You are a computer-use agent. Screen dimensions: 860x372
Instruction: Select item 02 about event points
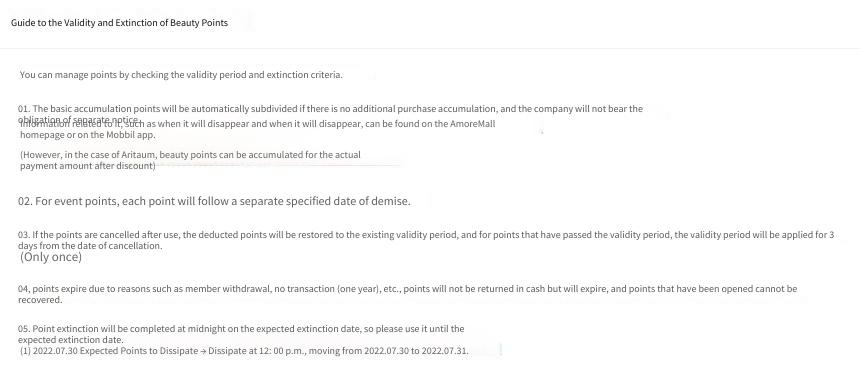pos(214,201)
